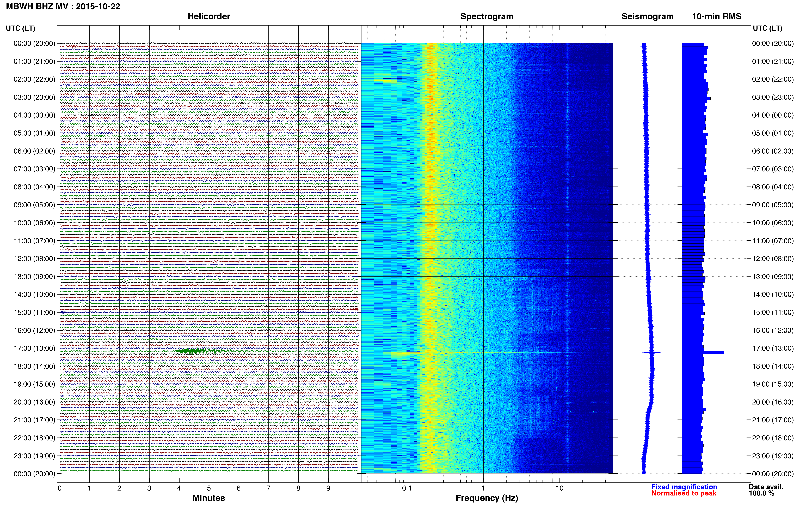Click the 'Spectrogram' panel heading
The height and width of the screenshot is (508, 812).
click(487, 16)
